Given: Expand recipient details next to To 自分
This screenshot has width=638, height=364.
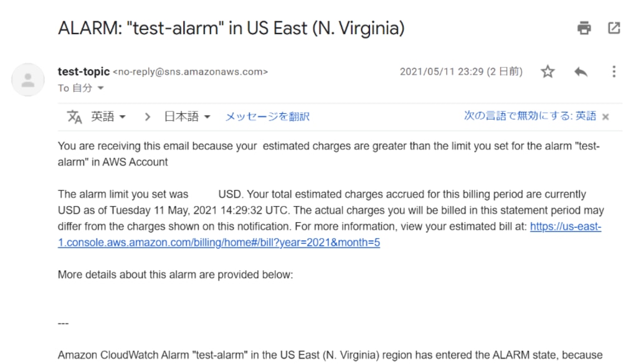Looking at the screenshot, I should click(100, 88).
